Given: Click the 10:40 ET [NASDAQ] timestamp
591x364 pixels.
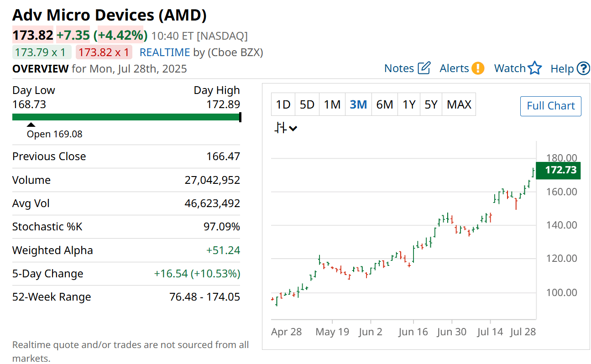Looking at the screenshot, I should coord(199,36).
